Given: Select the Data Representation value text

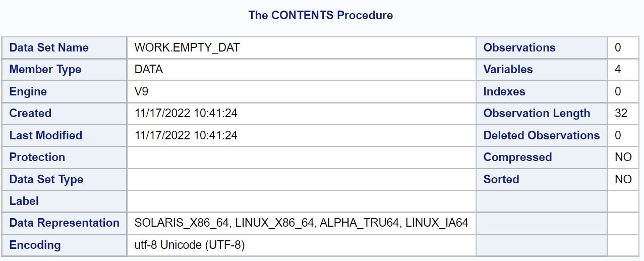Looking at the screenshot, I should pos(302,223).
